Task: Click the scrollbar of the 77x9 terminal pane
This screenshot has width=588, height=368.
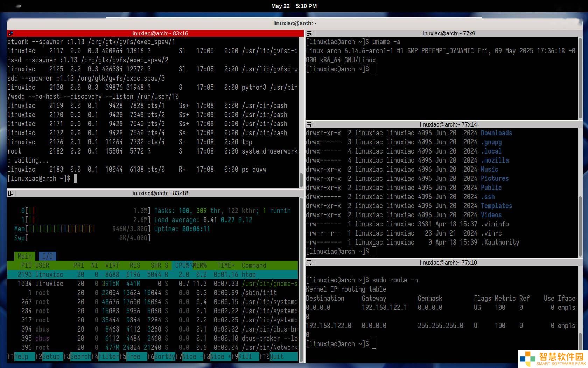Action: coord(580,78)
